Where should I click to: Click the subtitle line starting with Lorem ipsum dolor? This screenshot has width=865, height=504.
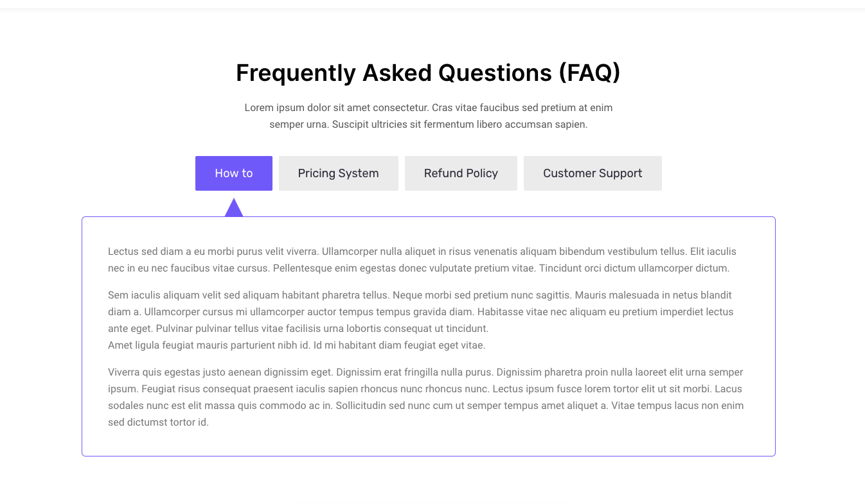(428, 108)
